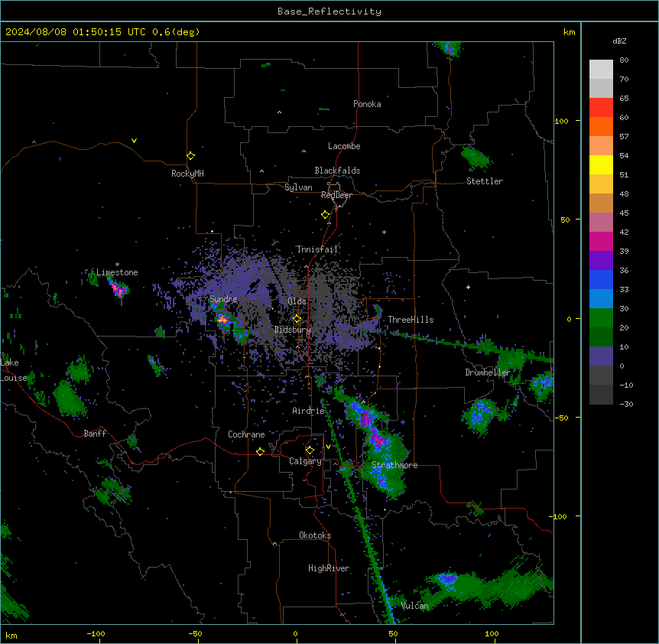Select the yellow diamond marker under Cochrane

click(x=260, y=451)
